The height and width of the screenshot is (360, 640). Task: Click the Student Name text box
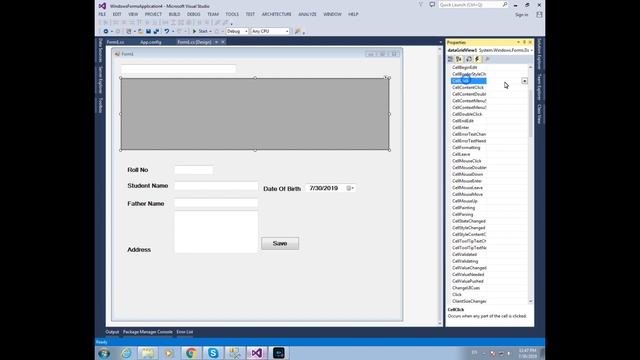(x=216, y=186)
